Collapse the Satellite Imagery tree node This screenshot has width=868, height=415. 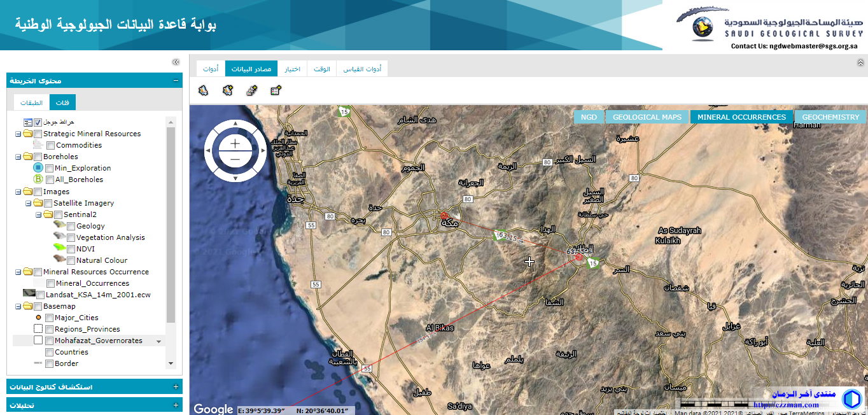coord(28,203)
